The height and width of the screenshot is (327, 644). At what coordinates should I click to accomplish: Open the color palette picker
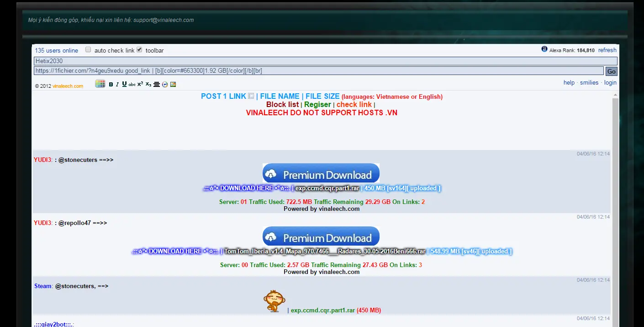coord(100,84)
